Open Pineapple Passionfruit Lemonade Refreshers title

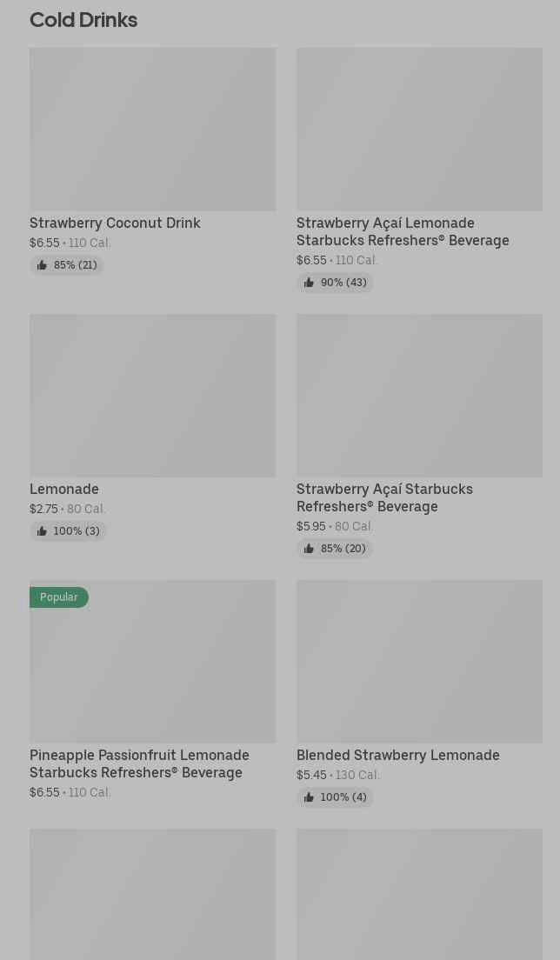tap(139, 763)
